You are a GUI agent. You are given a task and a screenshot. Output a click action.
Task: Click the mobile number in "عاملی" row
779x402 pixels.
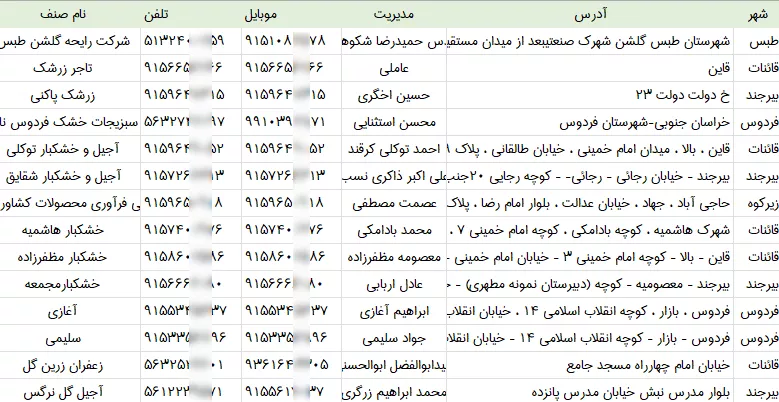284,69
